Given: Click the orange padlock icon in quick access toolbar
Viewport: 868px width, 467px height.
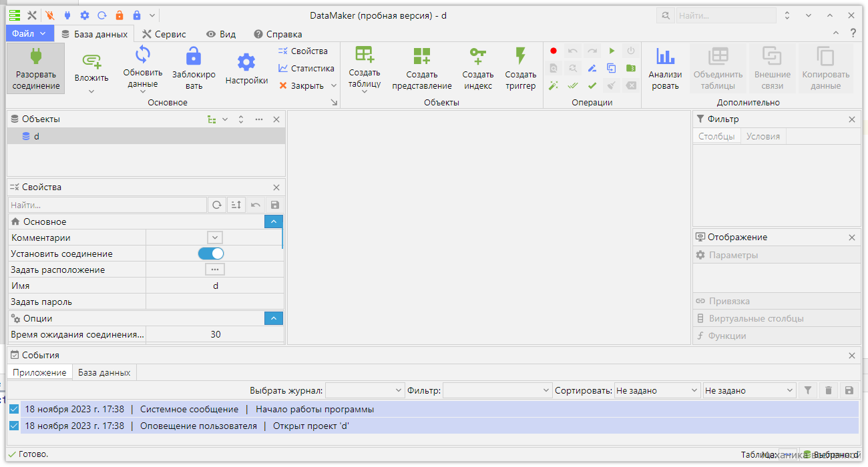Looking at the screenshot, I should pos(120,15).
